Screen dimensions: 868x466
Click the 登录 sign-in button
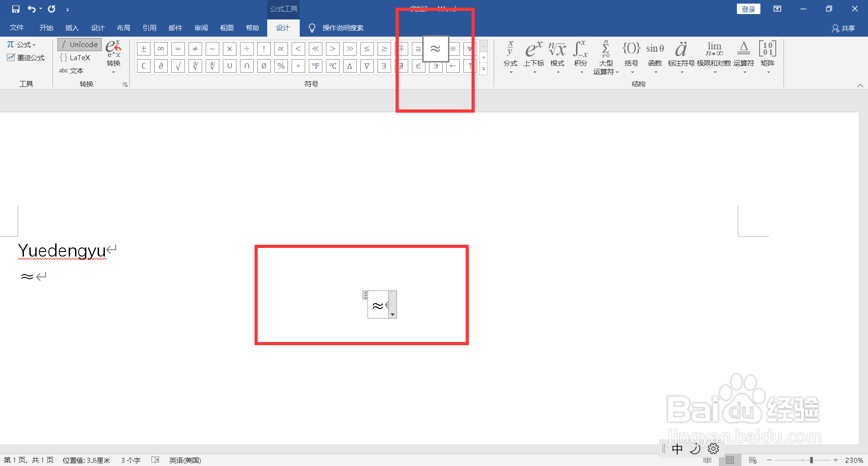click(x=748, y=9)
